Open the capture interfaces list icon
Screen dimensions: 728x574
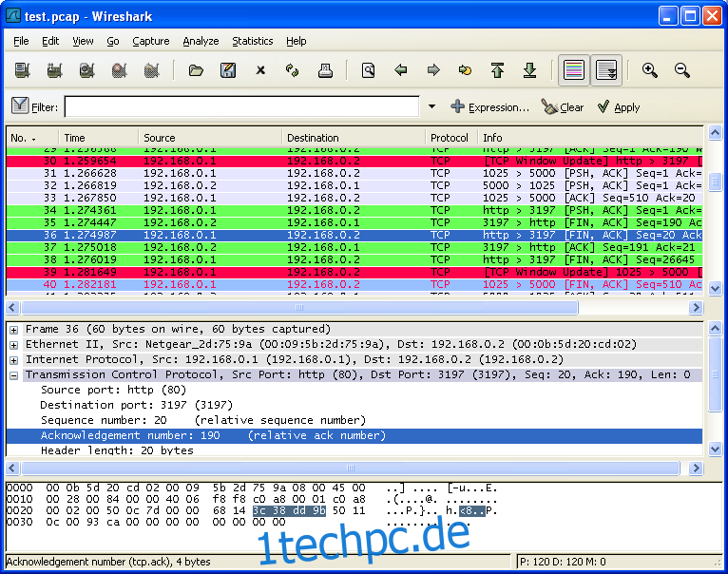[x=22, y=70]
